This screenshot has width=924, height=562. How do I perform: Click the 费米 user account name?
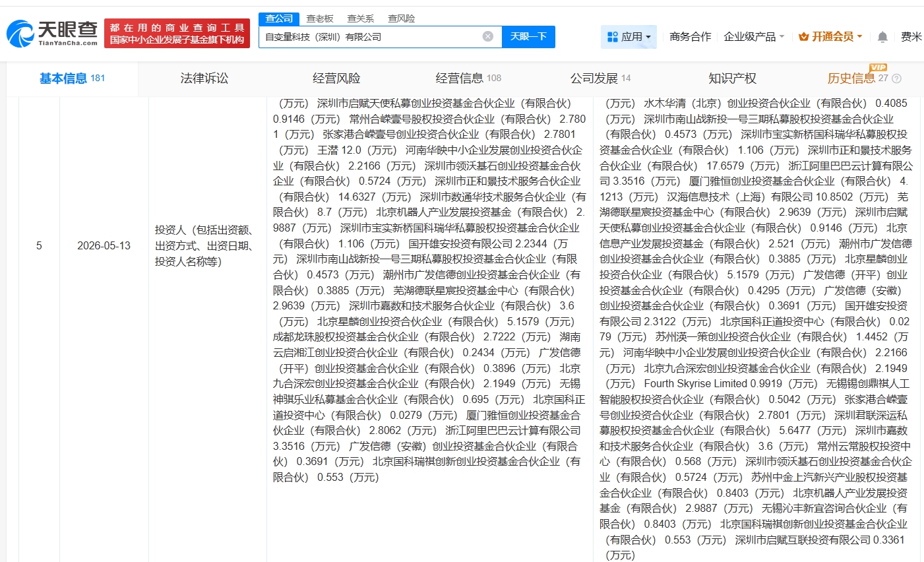[x=911, y=37]
